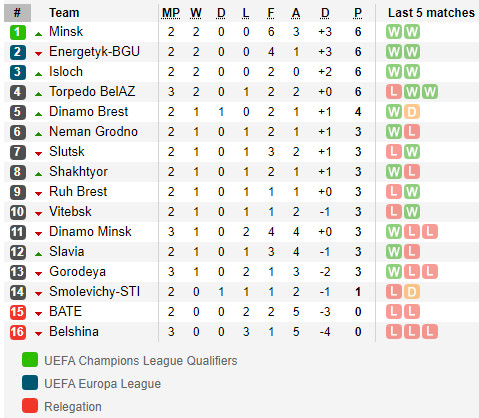
Task: Open the Dinamo Minsk team link
Action: [90, 232]
